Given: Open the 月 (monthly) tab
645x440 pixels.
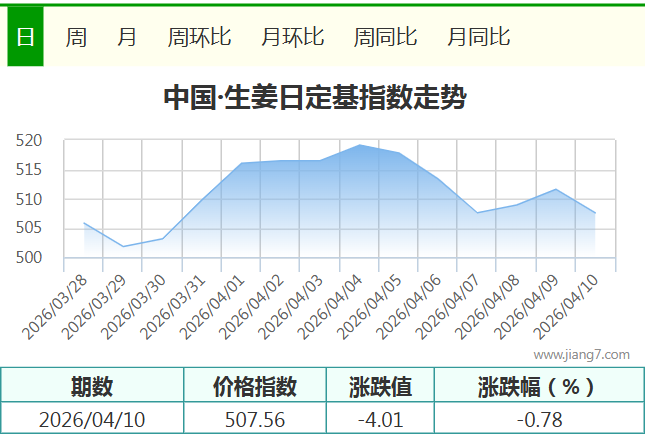Looking at the screenshot, I should click(127, 37).
